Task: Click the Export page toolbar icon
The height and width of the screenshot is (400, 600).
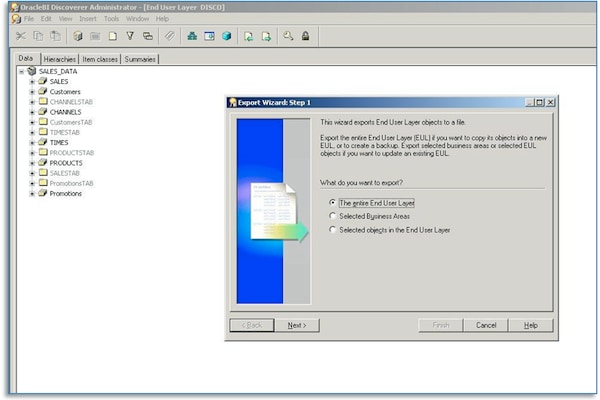Action: click(x=266, y=36)
